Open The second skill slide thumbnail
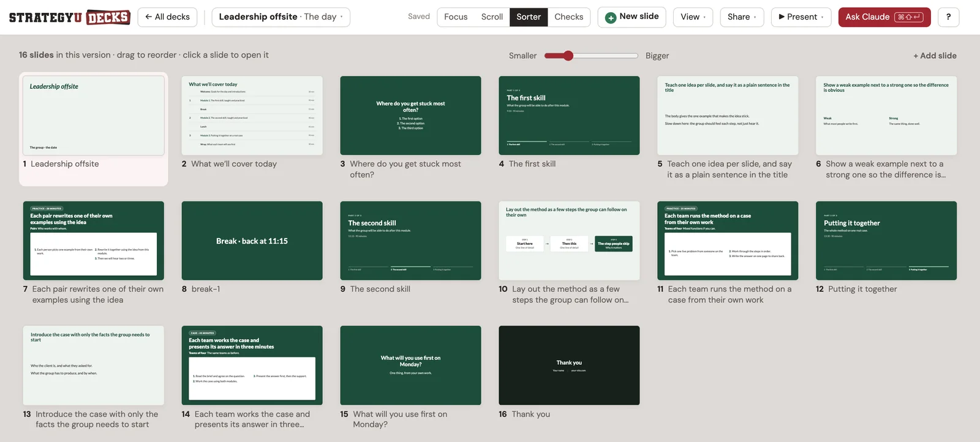This screenshot has width=980, height=442. pyautogui.click(x=411, y=241)
